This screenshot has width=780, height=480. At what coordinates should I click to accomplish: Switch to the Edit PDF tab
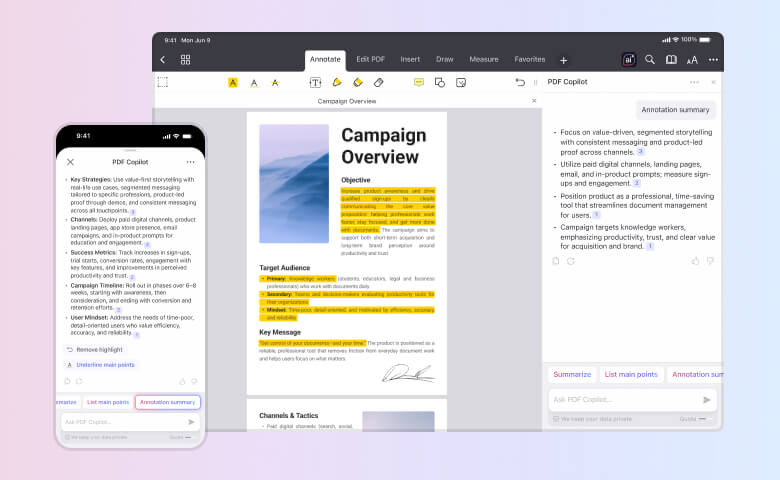371,59
